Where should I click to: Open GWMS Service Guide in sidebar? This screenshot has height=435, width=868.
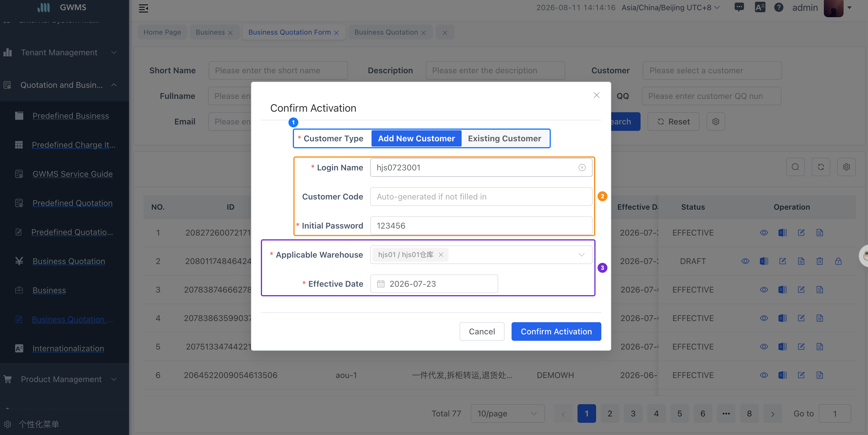(72, 174)
